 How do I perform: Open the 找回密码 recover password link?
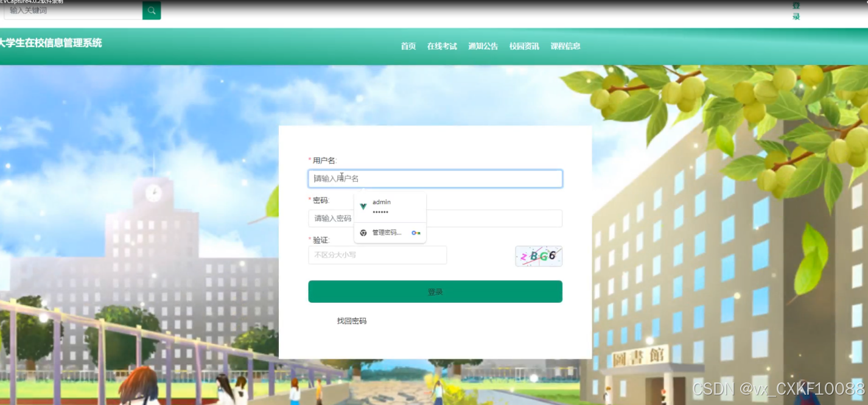(x=352, y=321)
